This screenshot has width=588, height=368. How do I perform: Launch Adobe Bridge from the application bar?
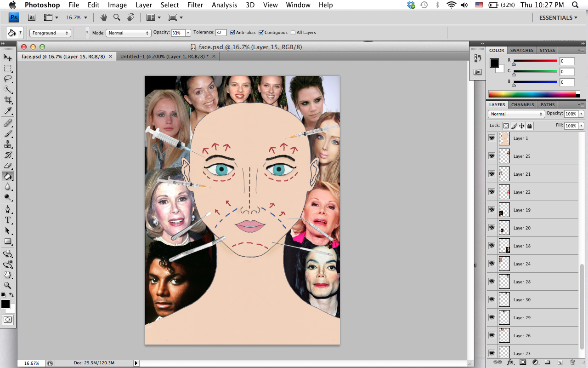tap(32, 17)
